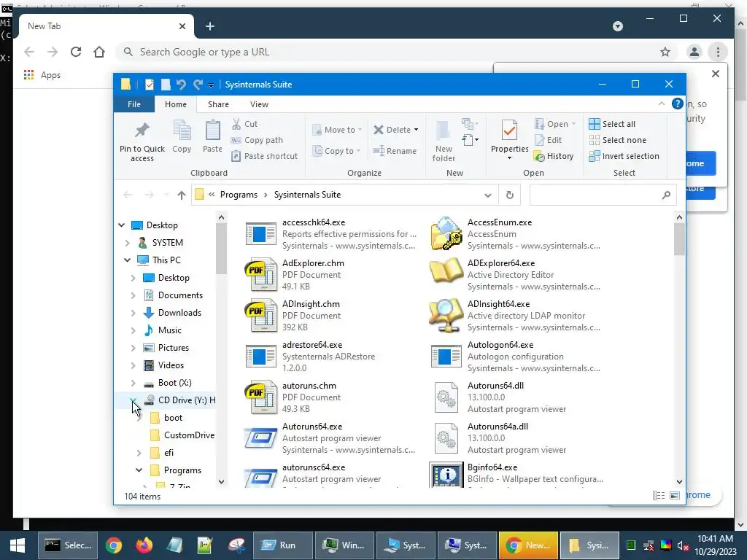Image resolution: width=747 pixels, height=560 pixels.
Task: Click Pin to Quick access icon
Action: tap(142, 130)
